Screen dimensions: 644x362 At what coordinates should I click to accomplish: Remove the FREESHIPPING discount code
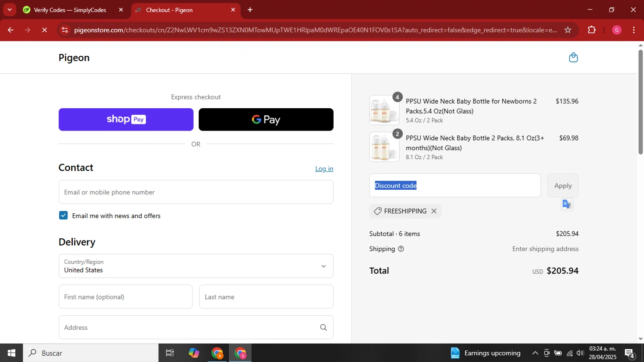pyautogui.click(x=434, y=211)
